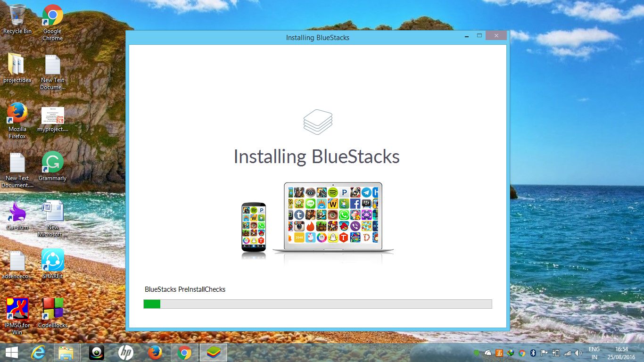Open the clock showing 16:54
The image size is (644, 362).
pos(621,353)
